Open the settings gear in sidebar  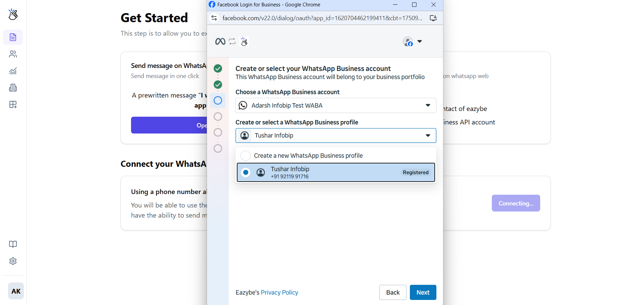pyautogui.click(x=13, y=261)
